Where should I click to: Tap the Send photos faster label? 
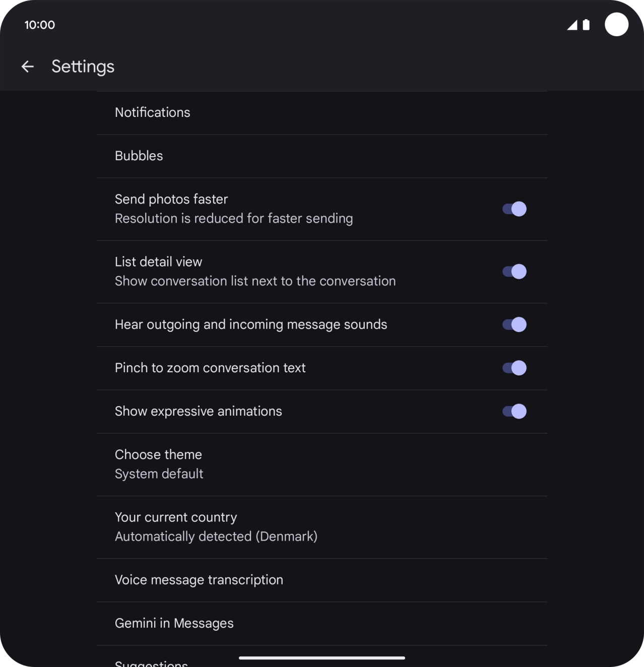pos(171,199)
